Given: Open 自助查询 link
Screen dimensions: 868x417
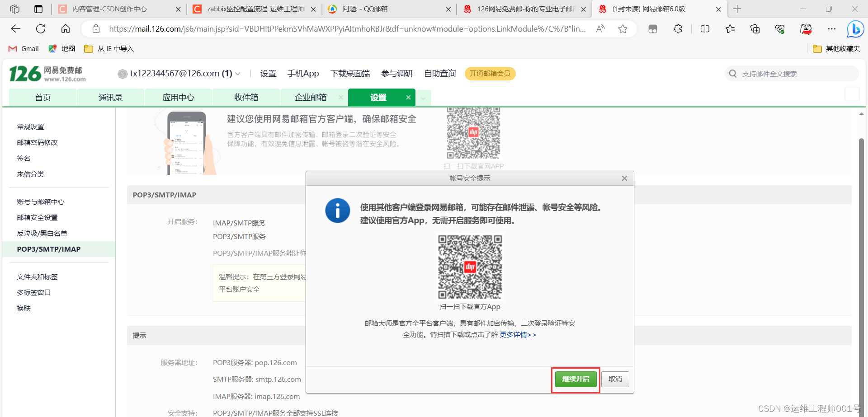Looking at the screenshot, I should (440, 74).
